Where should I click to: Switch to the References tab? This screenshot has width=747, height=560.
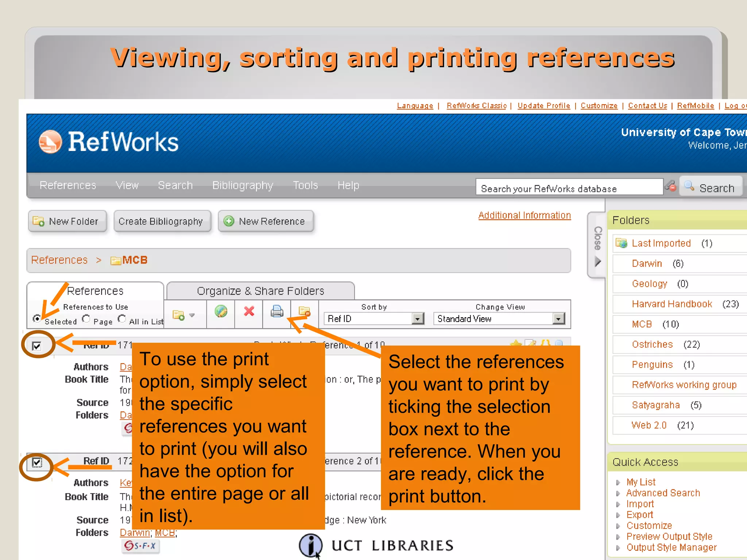[x=95, y=291]
